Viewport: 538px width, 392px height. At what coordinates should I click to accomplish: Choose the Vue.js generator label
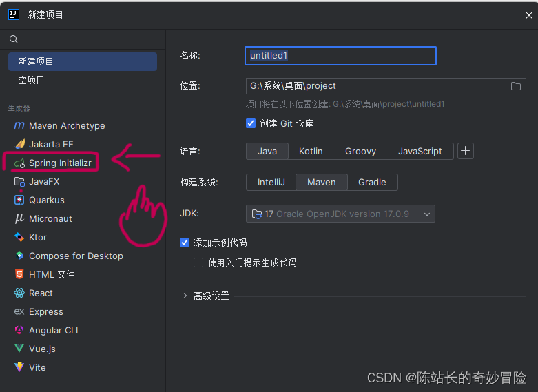(42, 349)
